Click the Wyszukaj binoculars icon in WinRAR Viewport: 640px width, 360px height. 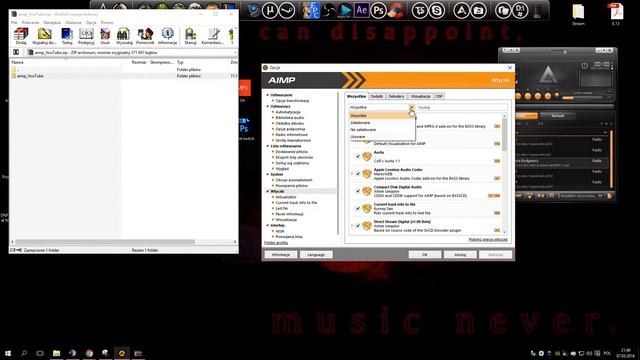click(x=124, y=36)
